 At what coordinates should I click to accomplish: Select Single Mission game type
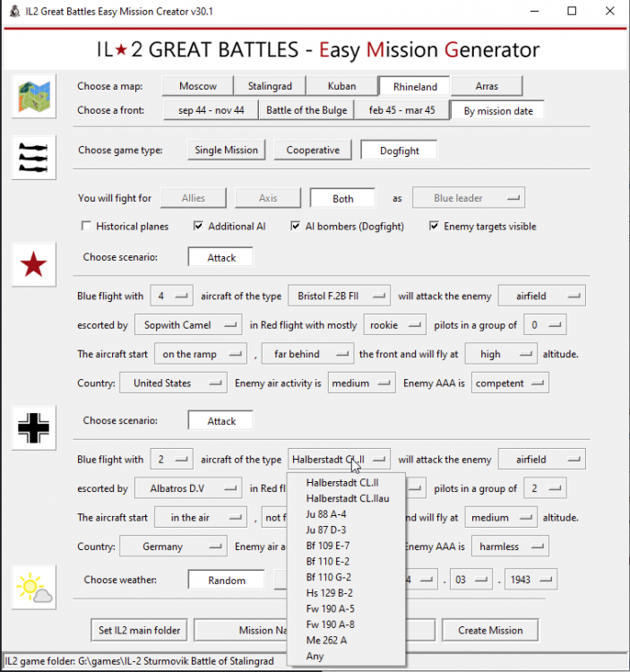[227, 150]
